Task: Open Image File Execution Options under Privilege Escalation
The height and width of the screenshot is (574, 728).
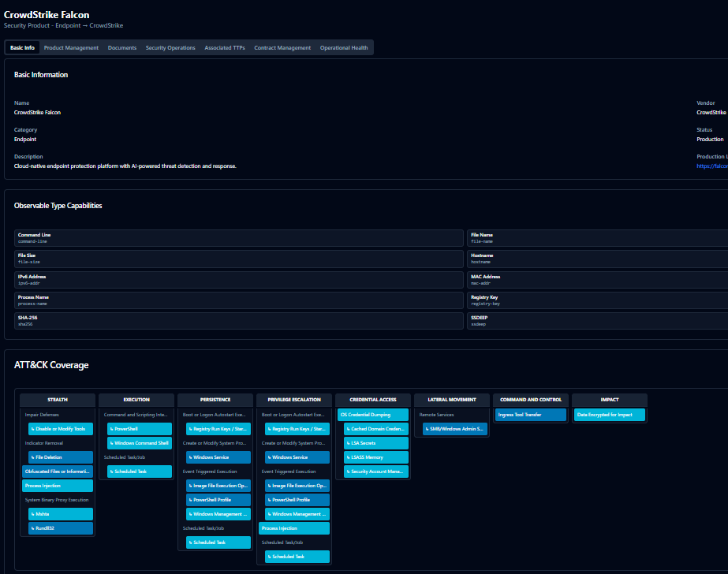Action: [297, 486]
